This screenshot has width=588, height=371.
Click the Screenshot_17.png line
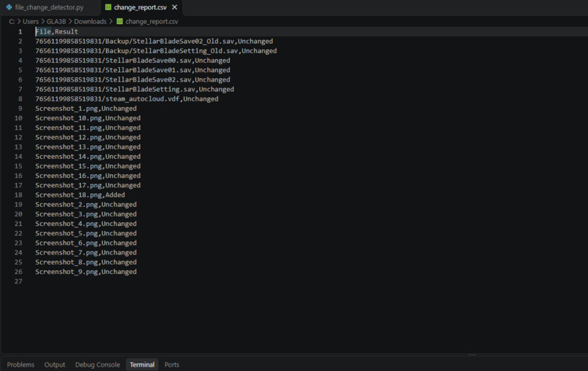(88, 185)
